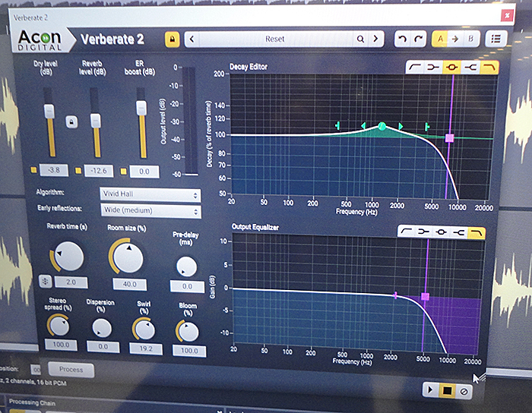Toggle peak band in Decay Editor

[x=451, y=68]
